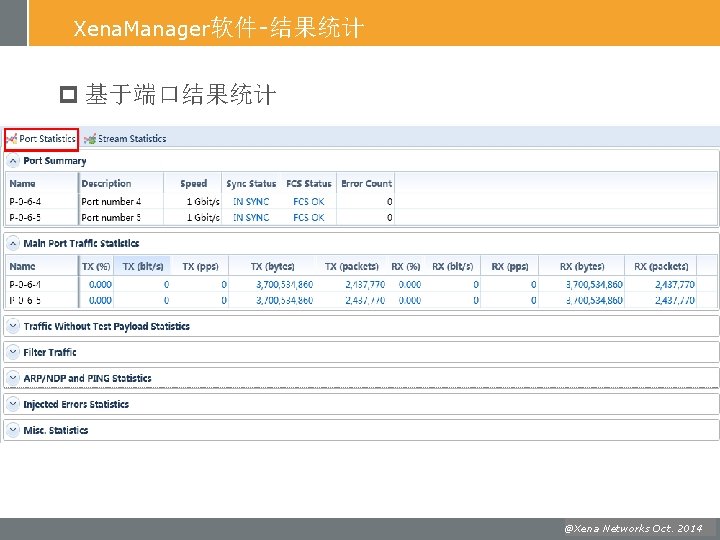Click the RX (%) column header
The height and width of the screenshot is (540, 720).
(406, 266)
